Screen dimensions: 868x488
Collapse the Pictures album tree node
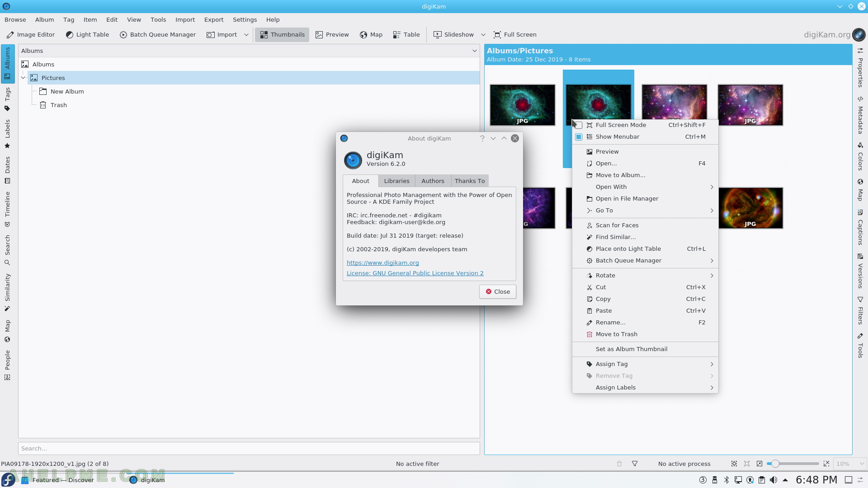click(24, 78)
